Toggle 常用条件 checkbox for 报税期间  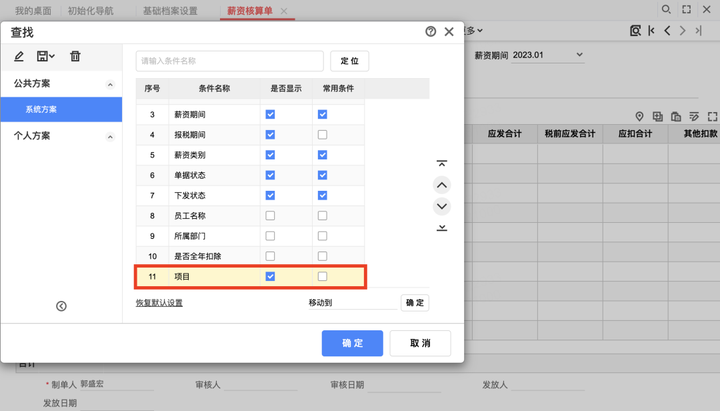tap(322, 135)
